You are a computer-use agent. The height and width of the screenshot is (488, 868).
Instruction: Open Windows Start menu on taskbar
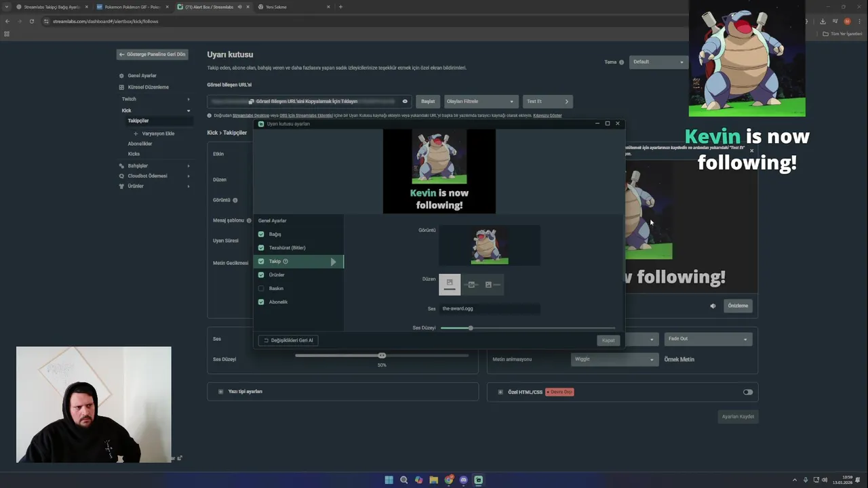click(389, 480)
